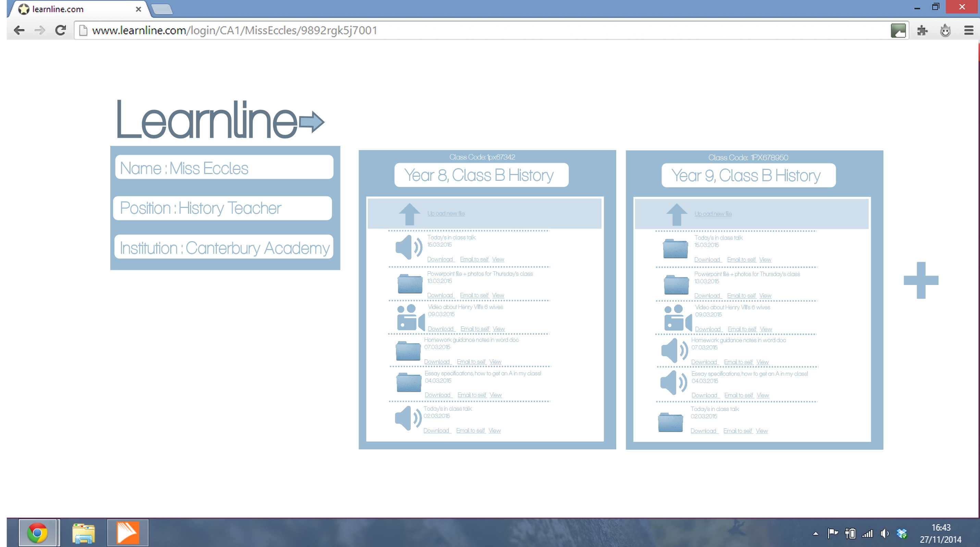This screenshot has height=547, width=980.
Task: Click speaker icon for Year 9 Homework guidance
Action: click(674, 350)
